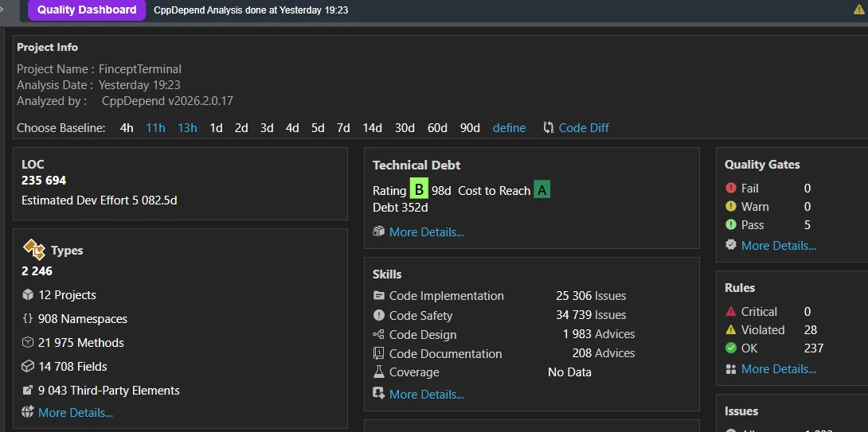This screenshot has height=432, width=868.
Task: Select the 3d baseline
Action: (267, 128)
